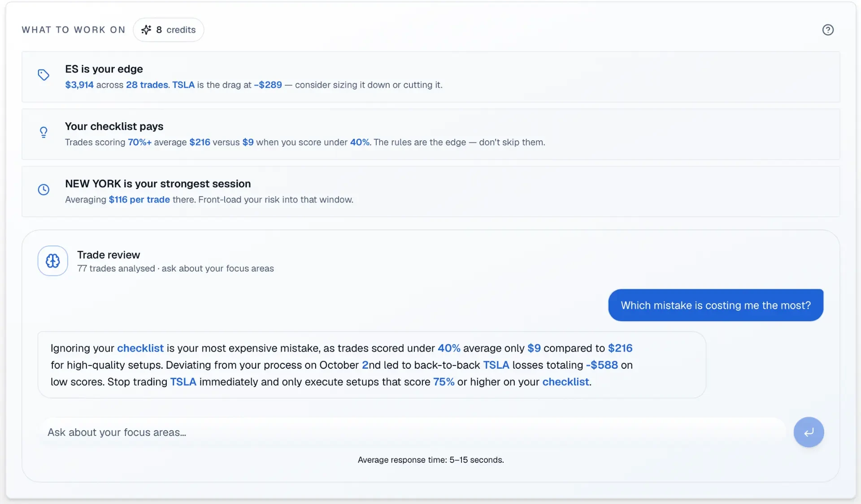Click the WHAT TO WORK ON header

click(74, 30)
